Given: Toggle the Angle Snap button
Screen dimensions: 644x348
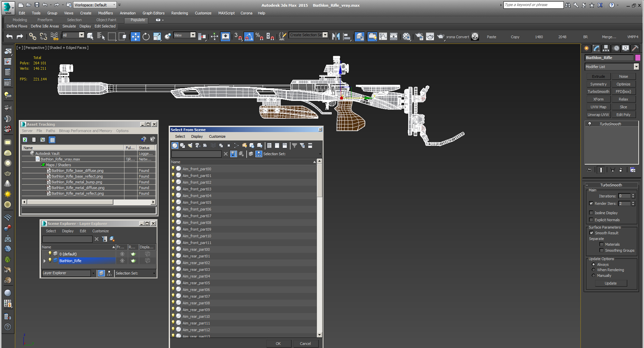Looking at the screenshot, I should tap(249, 37).
